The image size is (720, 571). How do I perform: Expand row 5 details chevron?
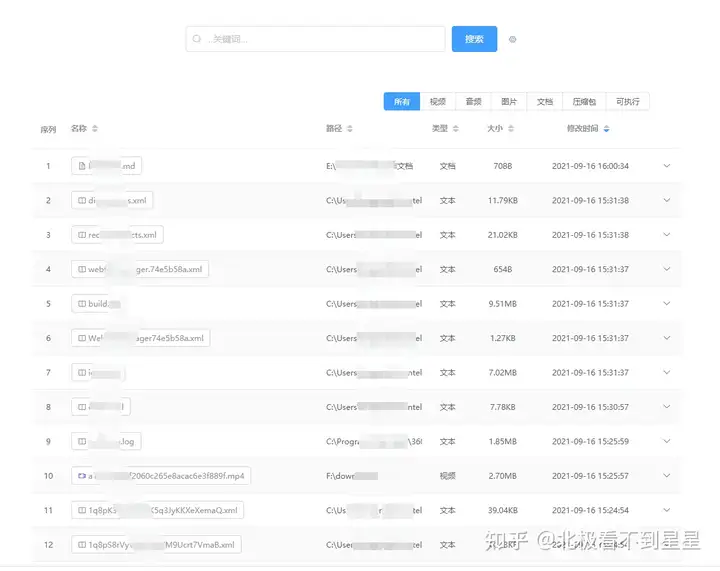pos(667,303)
